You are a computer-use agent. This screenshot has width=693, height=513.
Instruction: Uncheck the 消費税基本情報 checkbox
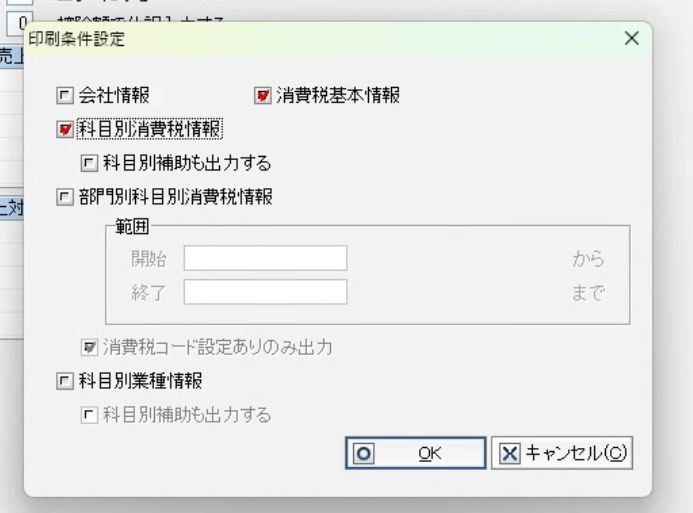tap(262, 96)
